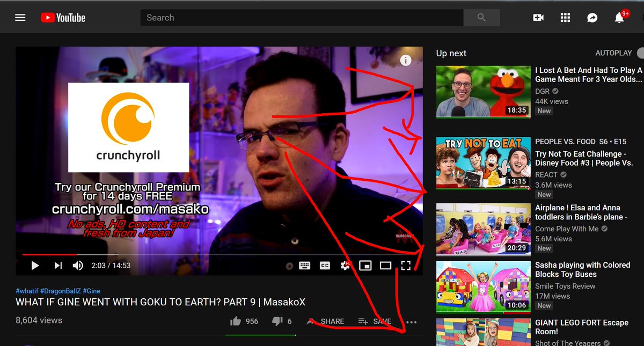Save the video to a playlist
Image resolution: width=644 pixels, height=346 pixels.
375,321
